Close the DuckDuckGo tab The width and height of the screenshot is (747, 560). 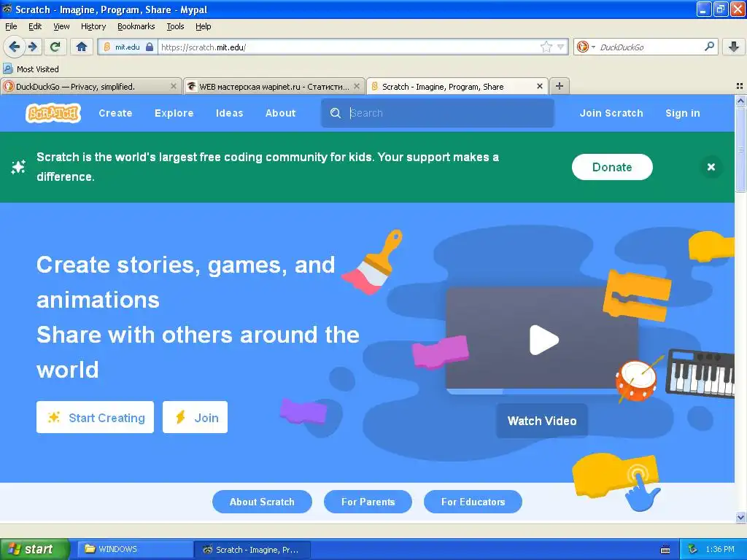coord(174,86)
